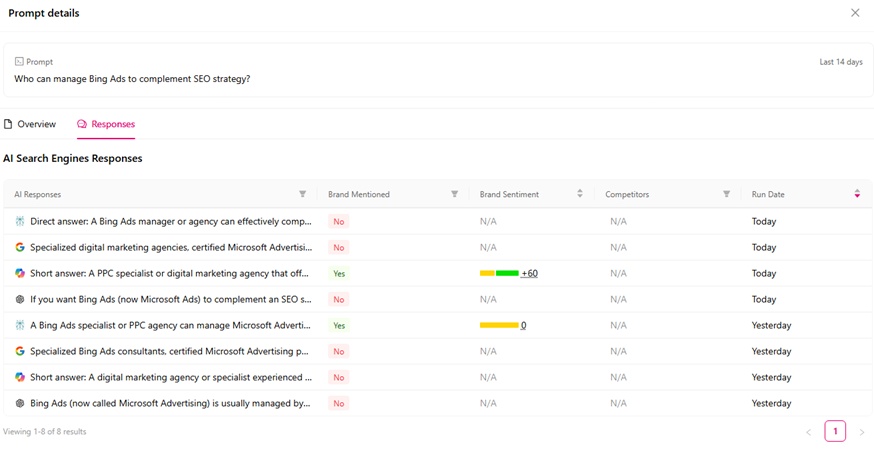This screenshot has width=874, height=455.
Task: Click the Google icon beside Specialized Bing Ads consultants
Action: coord(20,351)
